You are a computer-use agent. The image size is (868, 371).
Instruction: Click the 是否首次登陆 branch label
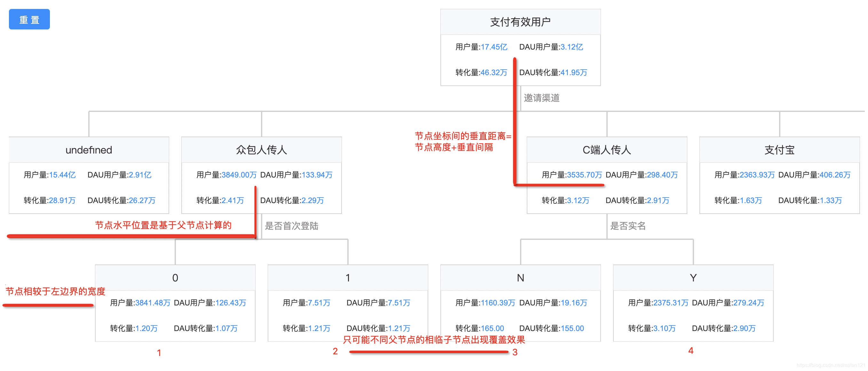tap(291, 226)
